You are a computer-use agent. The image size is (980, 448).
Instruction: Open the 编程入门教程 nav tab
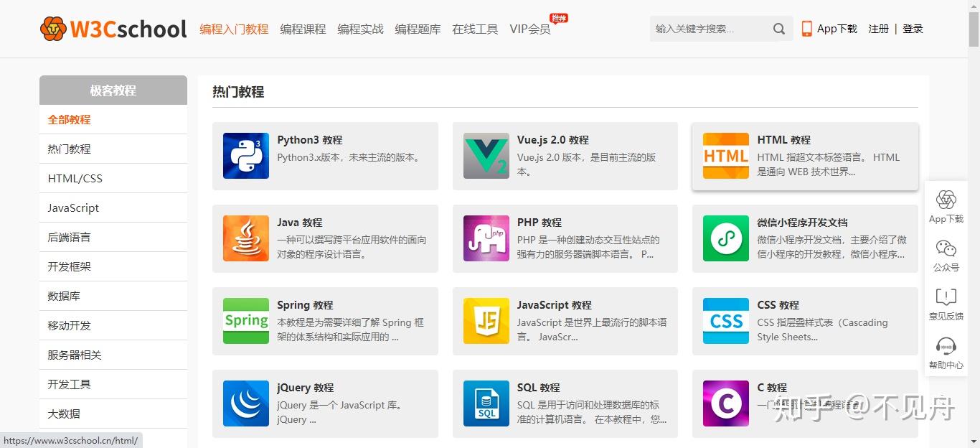click(x=234, y=29)
